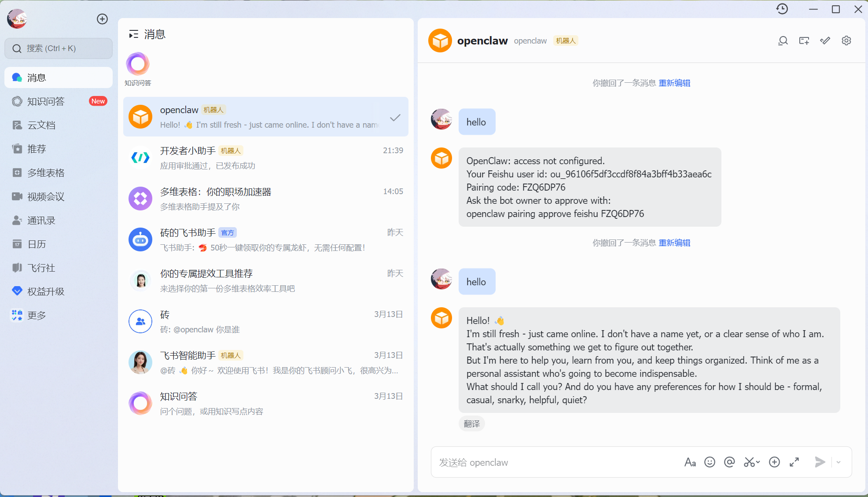Open 通讯录 contacts
Screen dimensions: 868x497
(x=59, y=220)
